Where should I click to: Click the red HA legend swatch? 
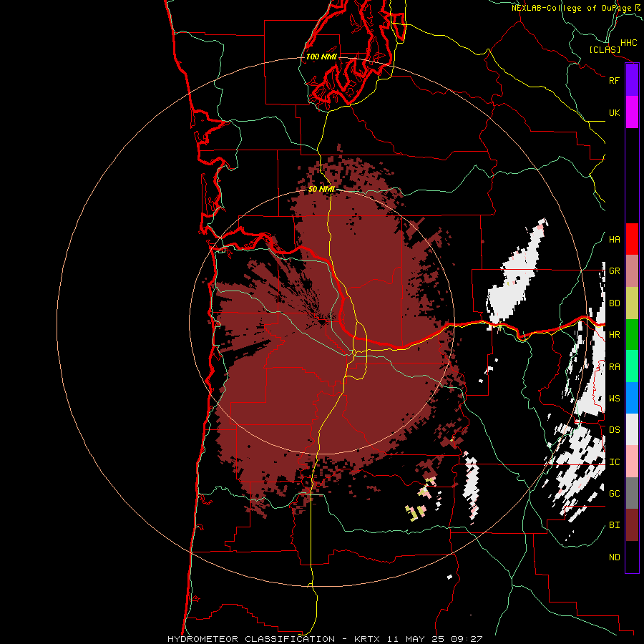click(x=632, y=239)
